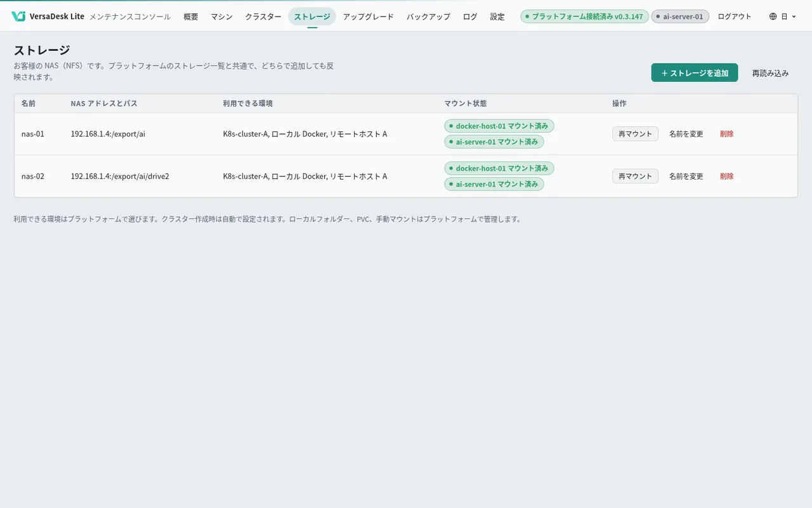
Task: Open the 概要 tab
Action: click(x=191, y=17)
